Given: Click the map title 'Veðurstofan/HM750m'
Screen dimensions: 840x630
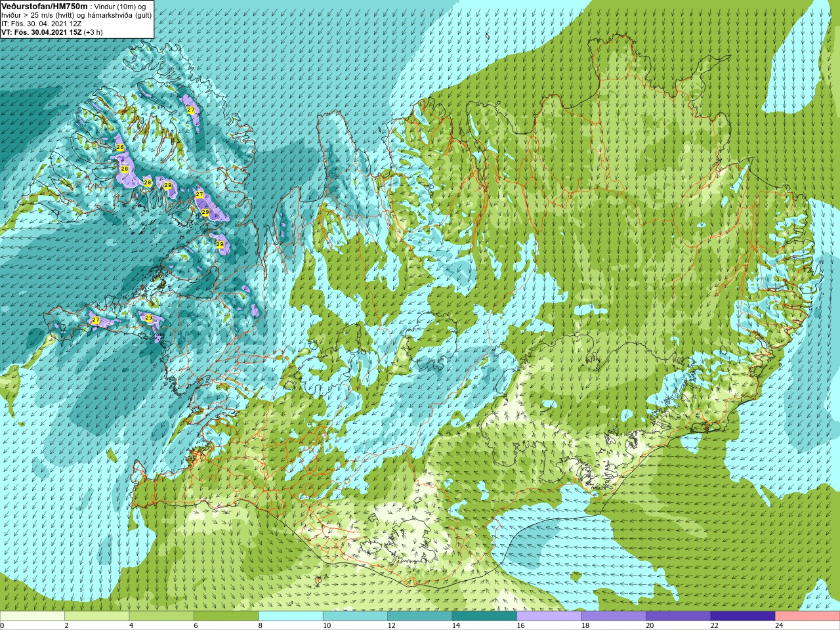Looking at the screenshot, I should tap(44, 6).
